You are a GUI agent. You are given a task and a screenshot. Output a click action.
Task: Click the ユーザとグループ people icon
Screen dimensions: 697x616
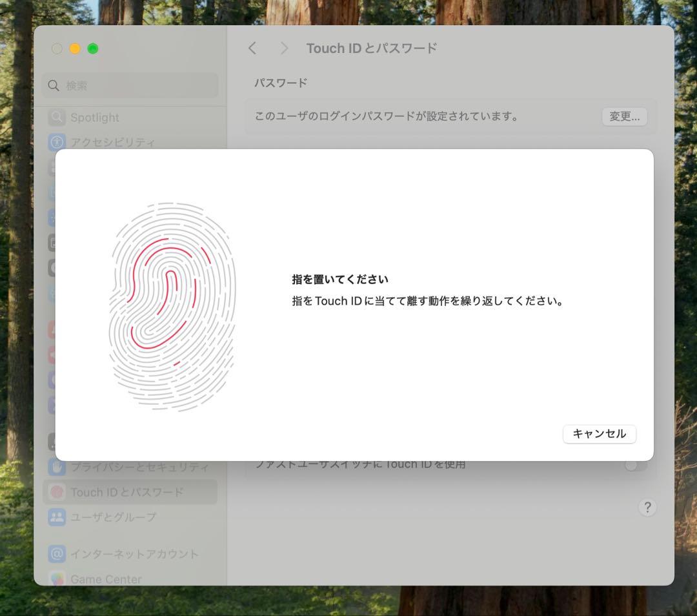coord(57,517)
